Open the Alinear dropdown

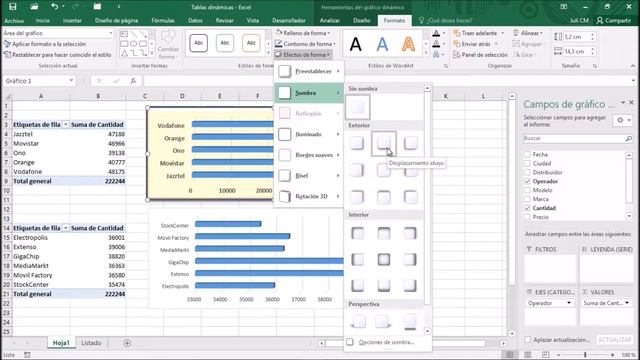pyautogui.click(x=528, y=33)
